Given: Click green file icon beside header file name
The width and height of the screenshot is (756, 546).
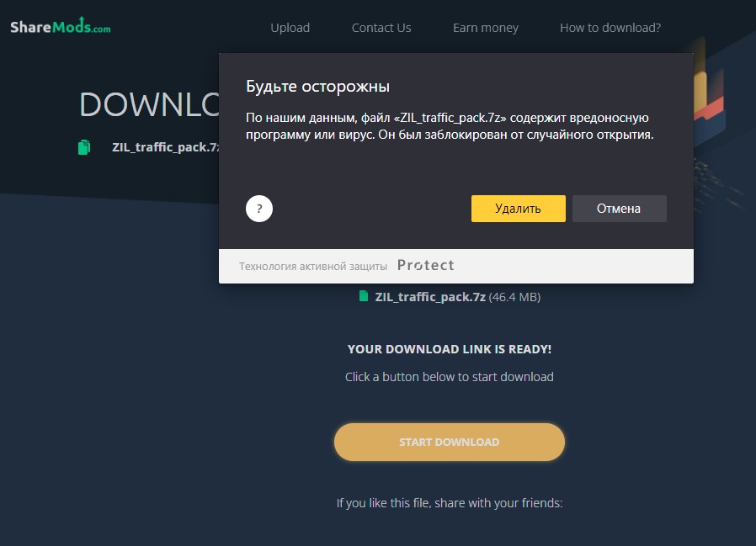Looking at the screenshot, I should pos(84,147).
